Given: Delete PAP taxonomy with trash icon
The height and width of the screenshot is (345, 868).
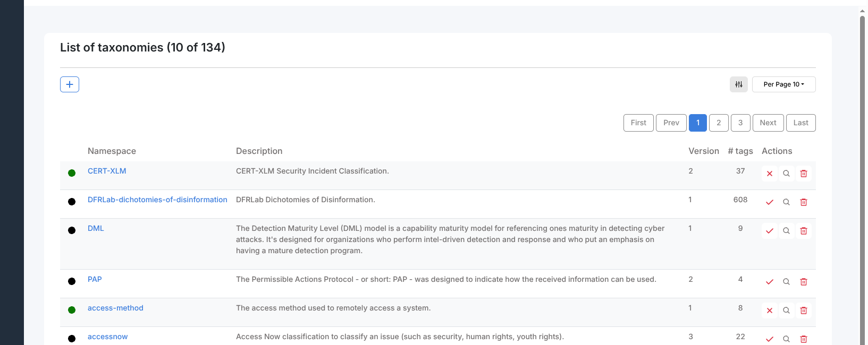Looking at the screenshot, I should [x=804, y=282].
